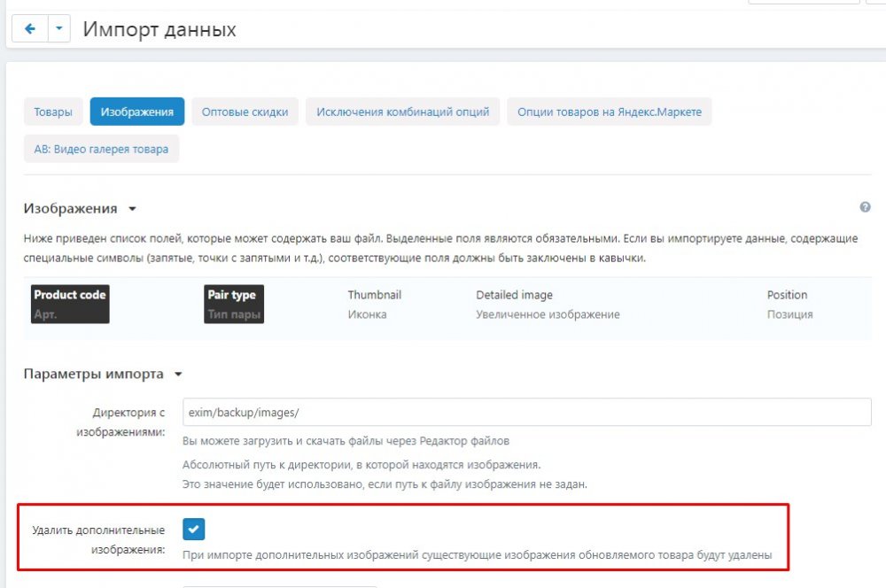The image size is (886, 588).
Task: Click the Thumbnail field label
Action: click(x=374, y=295)
